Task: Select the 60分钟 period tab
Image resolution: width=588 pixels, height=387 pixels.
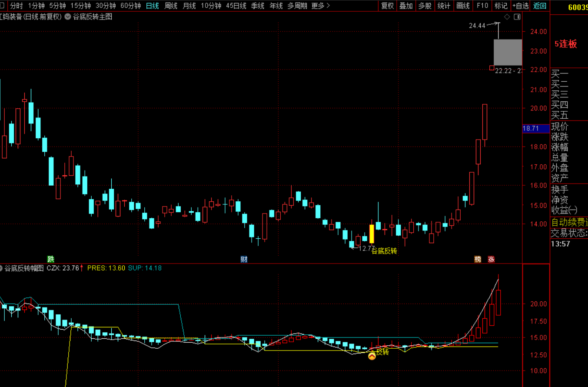Action: [130, 6]
